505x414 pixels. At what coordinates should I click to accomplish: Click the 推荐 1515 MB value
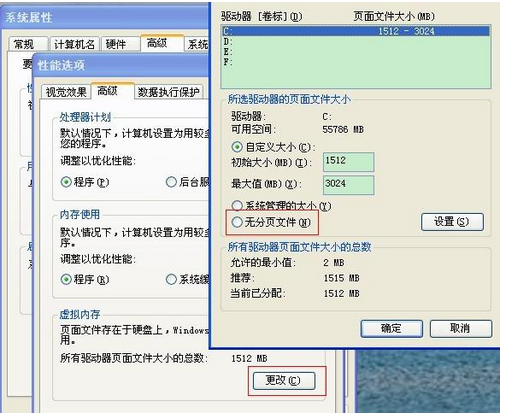pos(342,278)
